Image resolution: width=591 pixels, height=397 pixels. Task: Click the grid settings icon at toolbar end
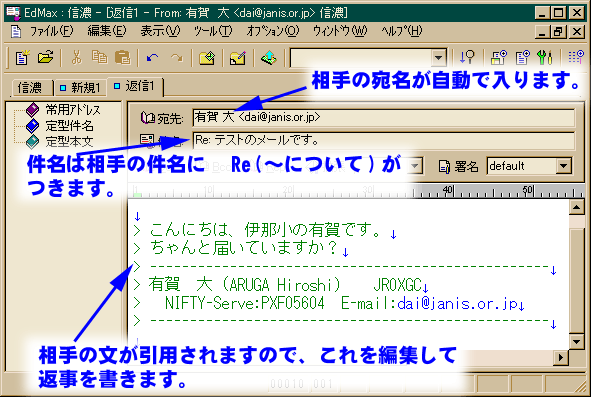coord(576,58)
